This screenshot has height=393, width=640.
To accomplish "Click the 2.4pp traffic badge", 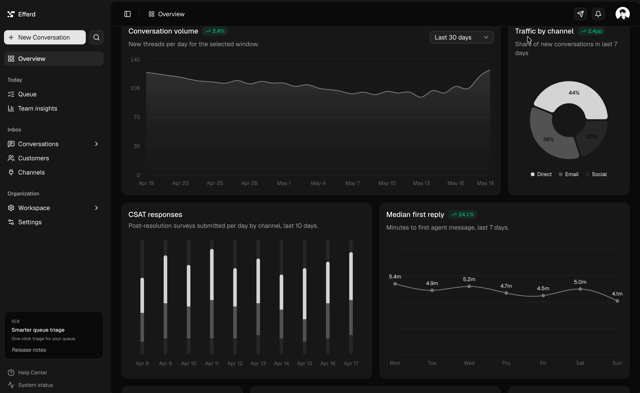I will pos(591,31).
